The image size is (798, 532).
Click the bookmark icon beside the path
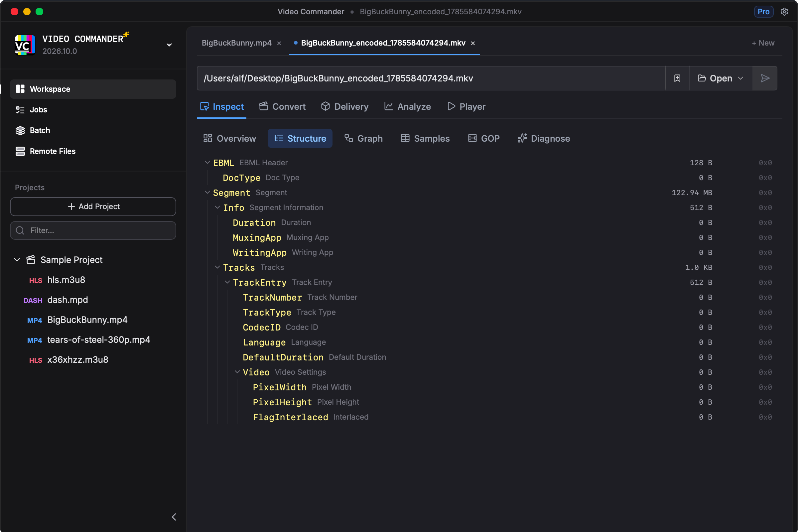click(x=677, y=78)
